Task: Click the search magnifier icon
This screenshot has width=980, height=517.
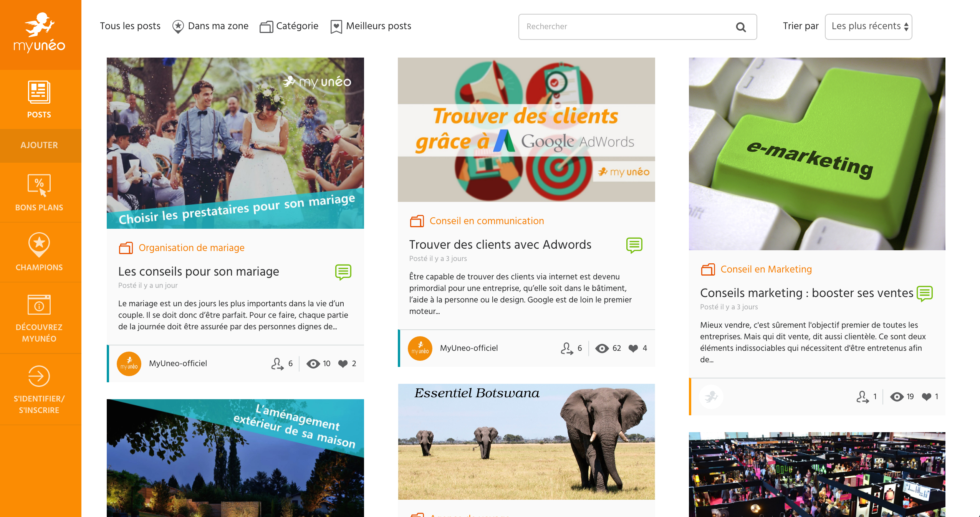Action: click(740, 27)
